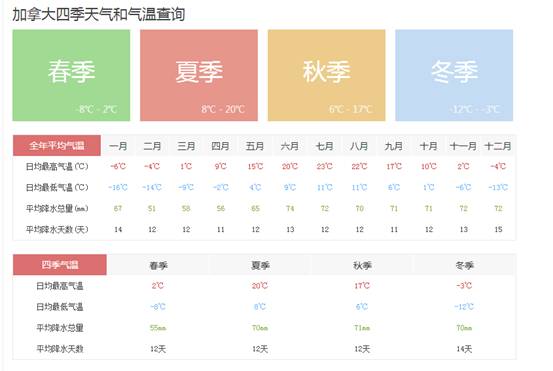Click the 十二月 daily low value -13℃
Image resolution: width=553 pixels, height=371 pixels.
tap(498, 187)
